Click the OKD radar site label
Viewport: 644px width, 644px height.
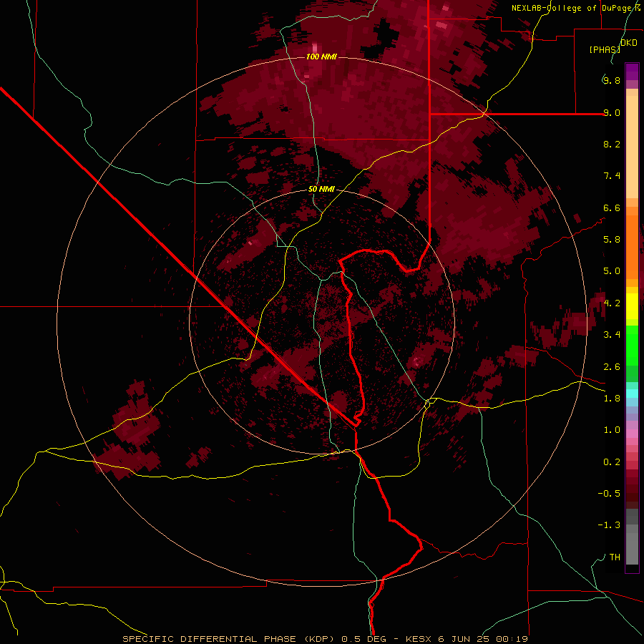point(629,43)
